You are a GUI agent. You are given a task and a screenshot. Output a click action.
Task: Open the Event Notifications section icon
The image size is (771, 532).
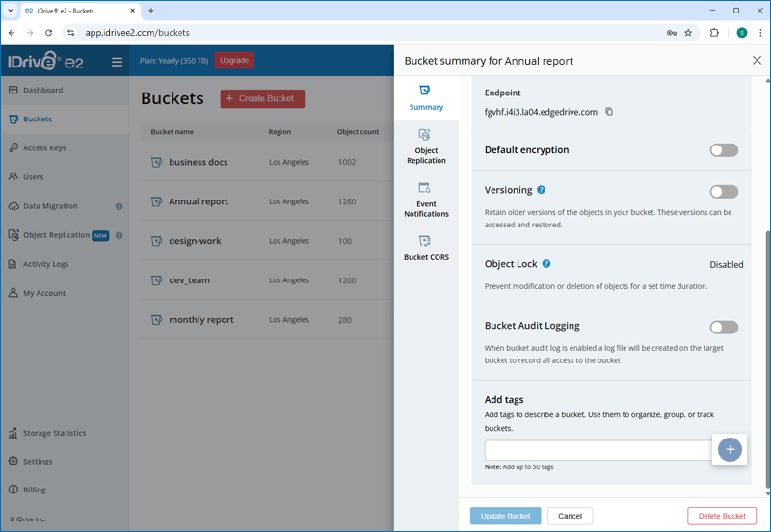[x=424, y=188]
